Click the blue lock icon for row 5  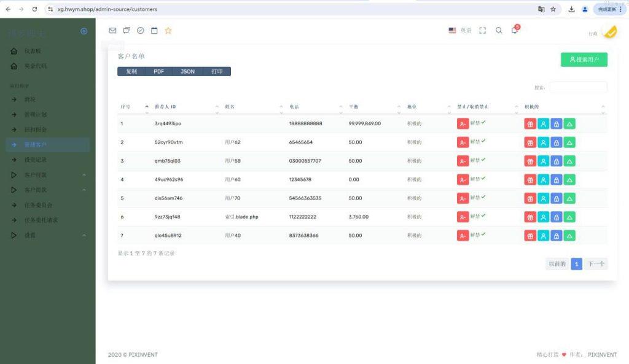[x=557, y=198]
